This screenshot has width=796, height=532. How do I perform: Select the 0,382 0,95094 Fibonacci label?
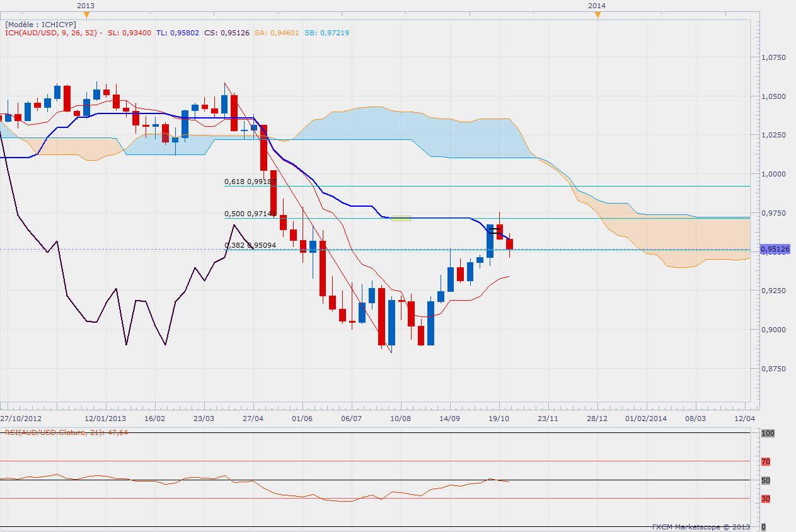pyautogui.click(x=250, y=245)
